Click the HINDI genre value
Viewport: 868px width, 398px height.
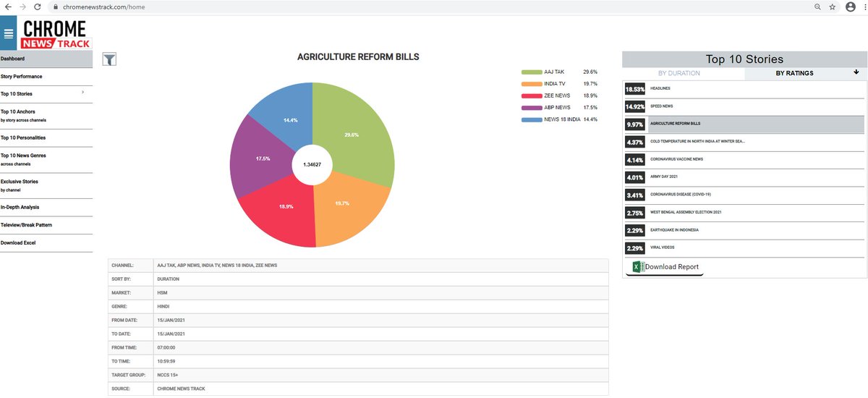click(163, 307)
